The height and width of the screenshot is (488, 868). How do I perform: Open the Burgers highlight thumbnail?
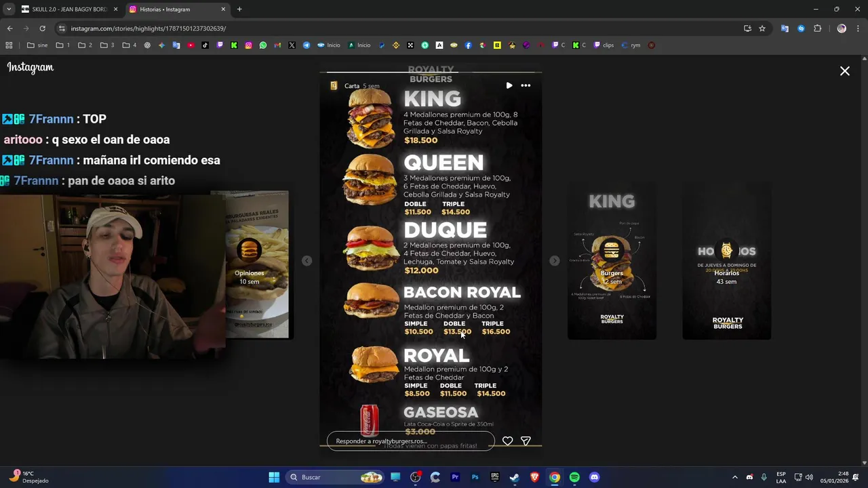tap(612, 262)
